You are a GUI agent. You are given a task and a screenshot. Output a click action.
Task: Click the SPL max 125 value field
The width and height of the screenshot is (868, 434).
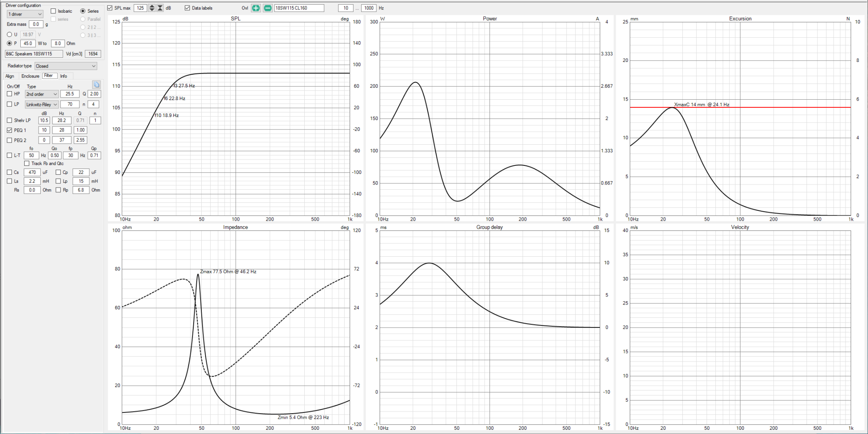[x=140, y=8]
